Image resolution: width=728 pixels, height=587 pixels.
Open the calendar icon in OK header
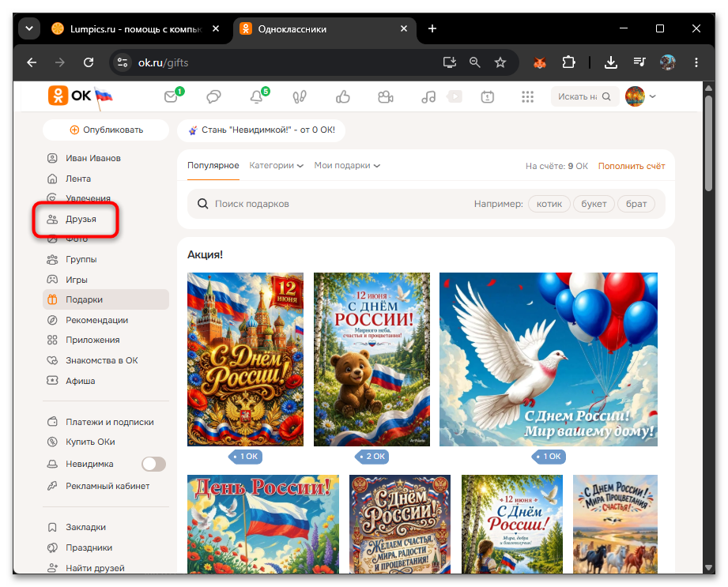point(487,96)
